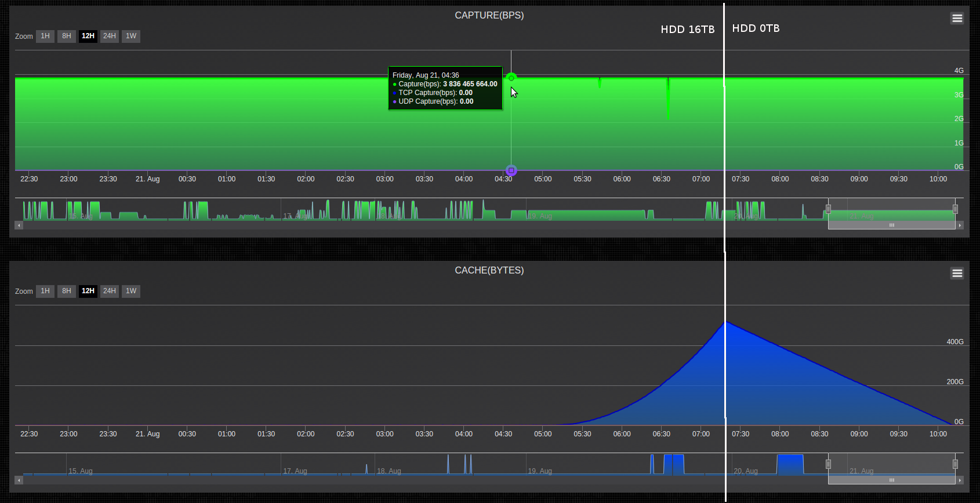Click the purple UDP Capture marker on axis

[511, 170]
